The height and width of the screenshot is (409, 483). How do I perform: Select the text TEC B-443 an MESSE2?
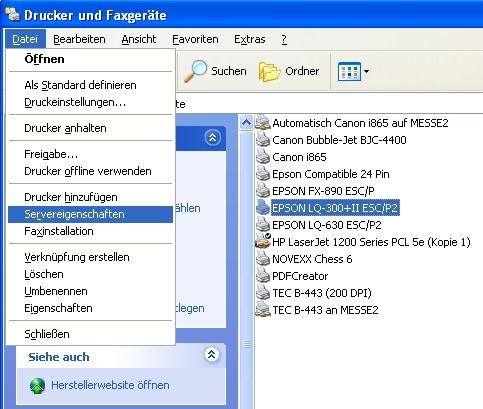325,310
